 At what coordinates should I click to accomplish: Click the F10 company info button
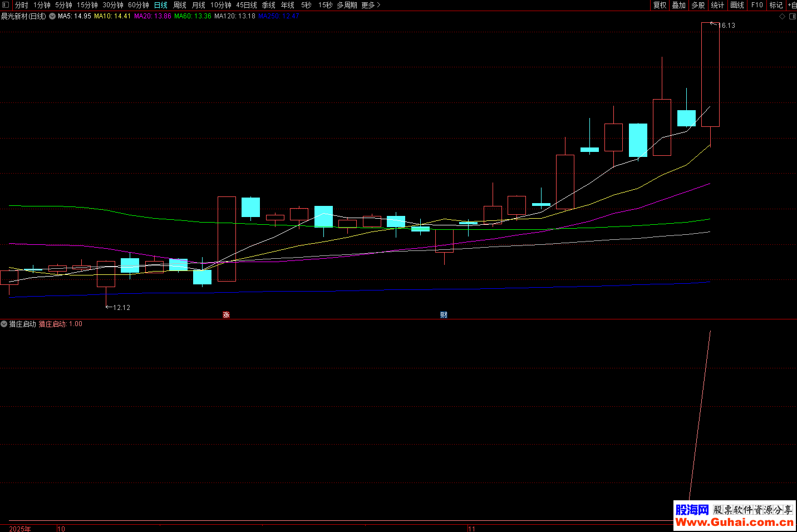pos(757,5)
